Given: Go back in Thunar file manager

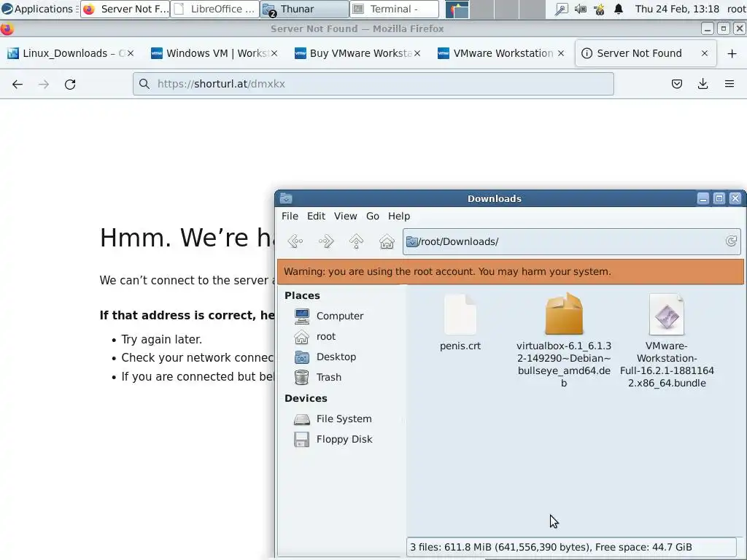Looking at the screenshot, I should 295,241.
